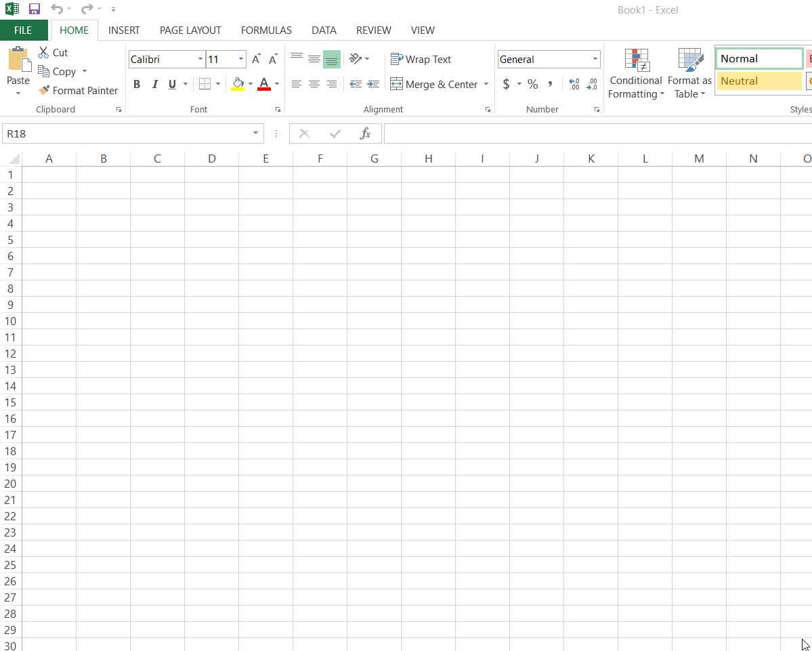Image resolution: width=812 pixels, height=651 pixels.
Task: Click the Increase Decimal icon
Action: click(x=574, y=84)
